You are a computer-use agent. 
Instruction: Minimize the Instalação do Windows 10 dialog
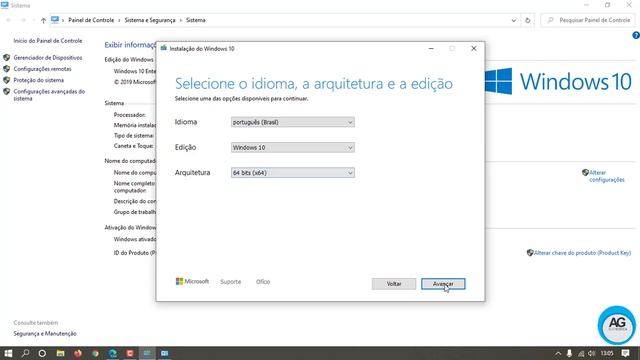point(431,48)
